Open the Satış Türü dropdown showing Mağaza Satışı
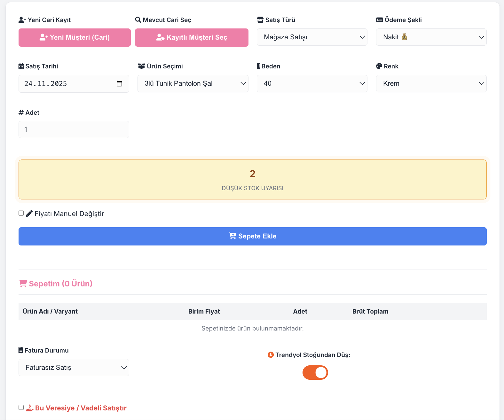Screen dimensions: 504x420 point(312,37)
